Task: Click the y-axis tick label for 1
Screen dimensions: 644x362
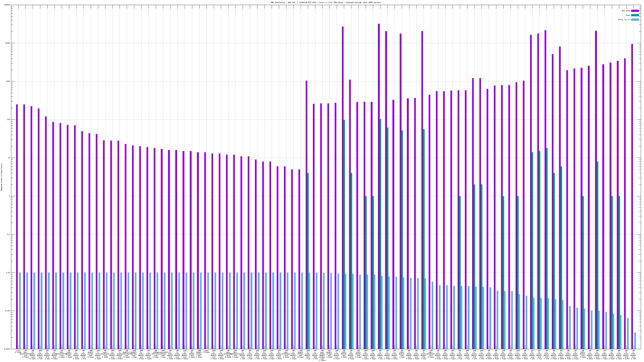Action: (10, 196)
